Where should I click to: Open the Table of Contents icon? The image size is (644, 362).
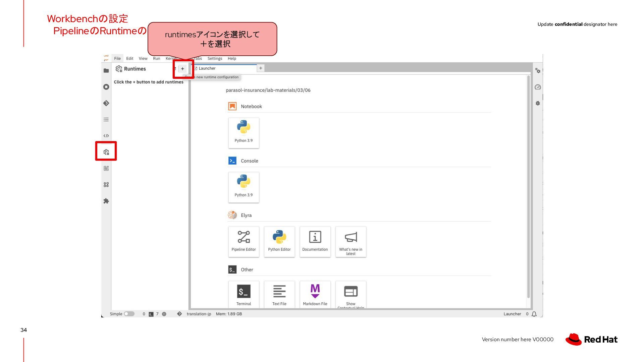point(106,119)
